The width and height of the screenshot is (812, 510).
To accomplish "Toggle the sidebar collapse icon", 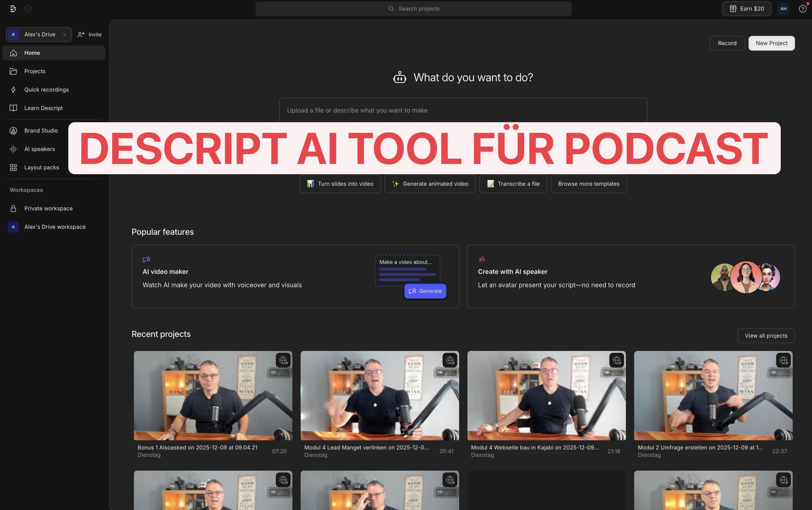I will point(13,9).
